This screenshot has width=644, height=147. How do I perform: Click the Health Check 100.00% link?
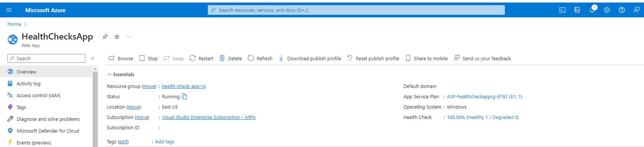coord(483,117)
